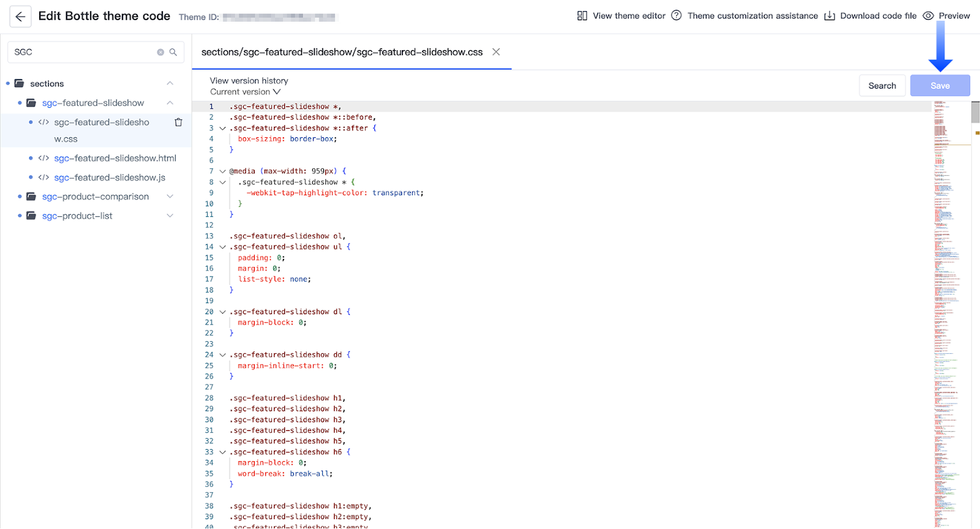The width and height of the screenshot is (980, 529).
Task: Open View theme editor
Action: pos(621,16)
